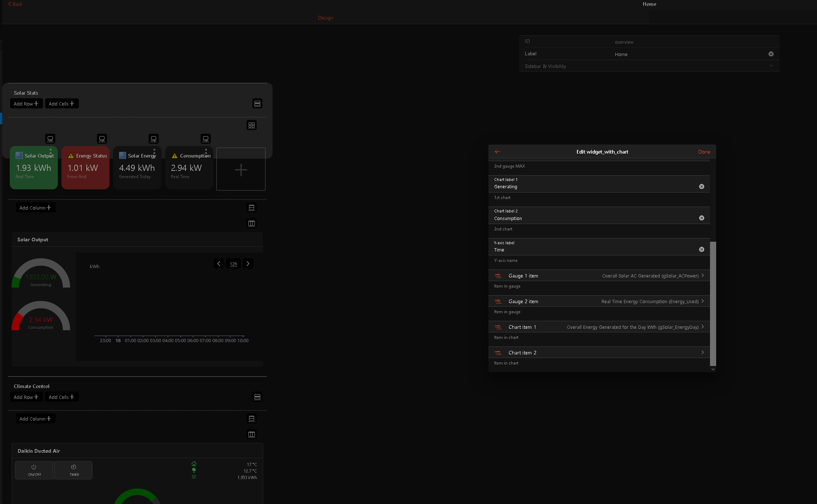Viewport: 817px width, 504px height.
Task: Click the Daikin ON/OFF power button
Action: click(34, 470)
